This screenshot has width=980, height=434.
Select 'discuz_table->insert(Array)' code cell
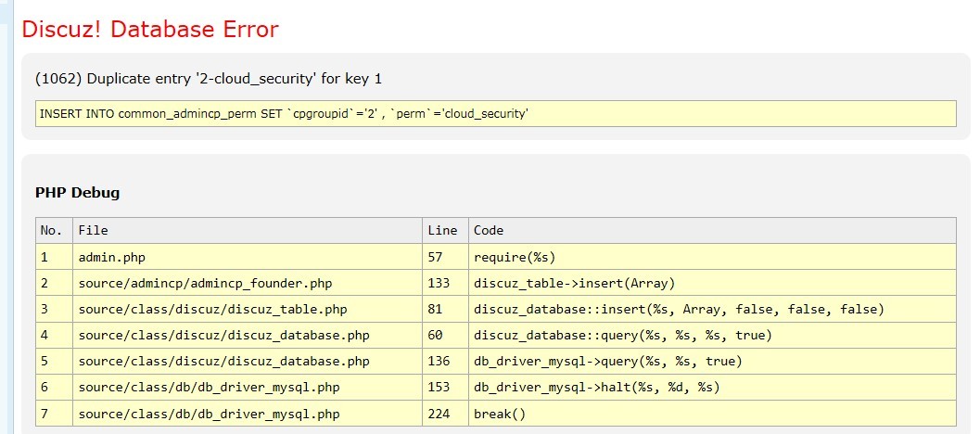click(712, 283)
